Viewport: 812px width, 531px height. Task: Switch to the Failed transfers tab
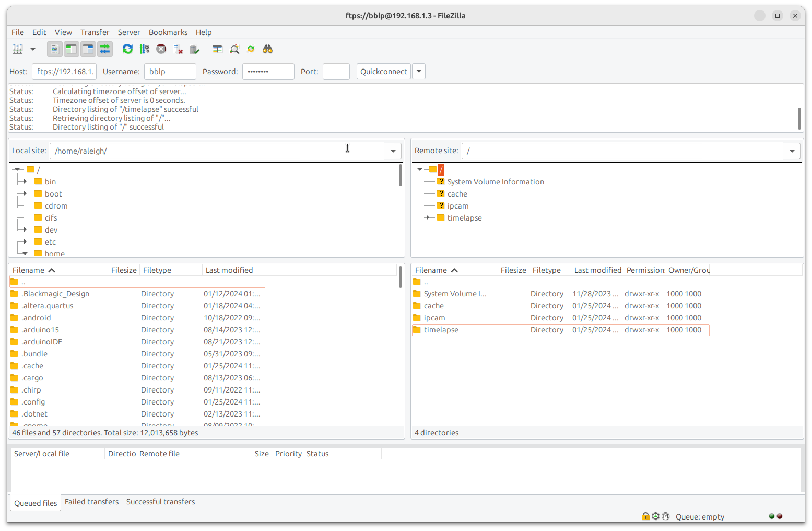(x=91, y=502)
